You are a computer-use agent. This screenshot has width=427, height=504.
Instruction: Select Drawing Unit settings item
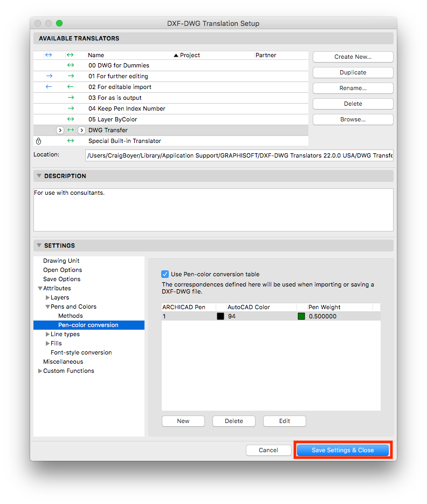pyautogui.click(x=61, y=261)
